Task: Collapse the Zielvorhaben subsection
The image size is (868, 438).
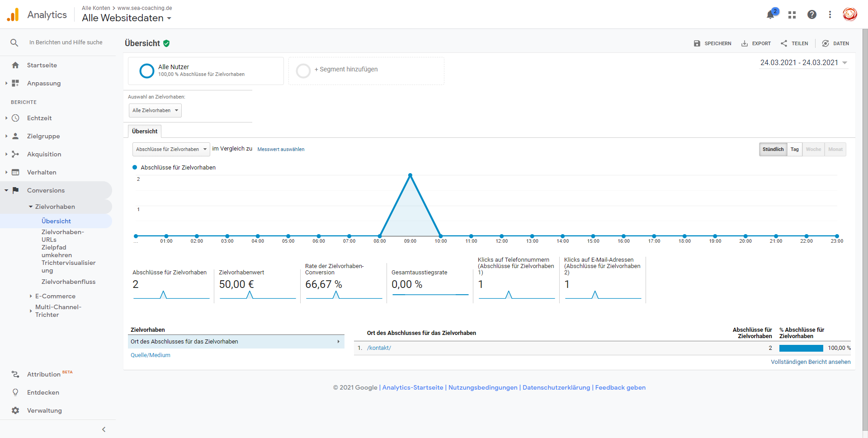Action: (x=31, y=207)
